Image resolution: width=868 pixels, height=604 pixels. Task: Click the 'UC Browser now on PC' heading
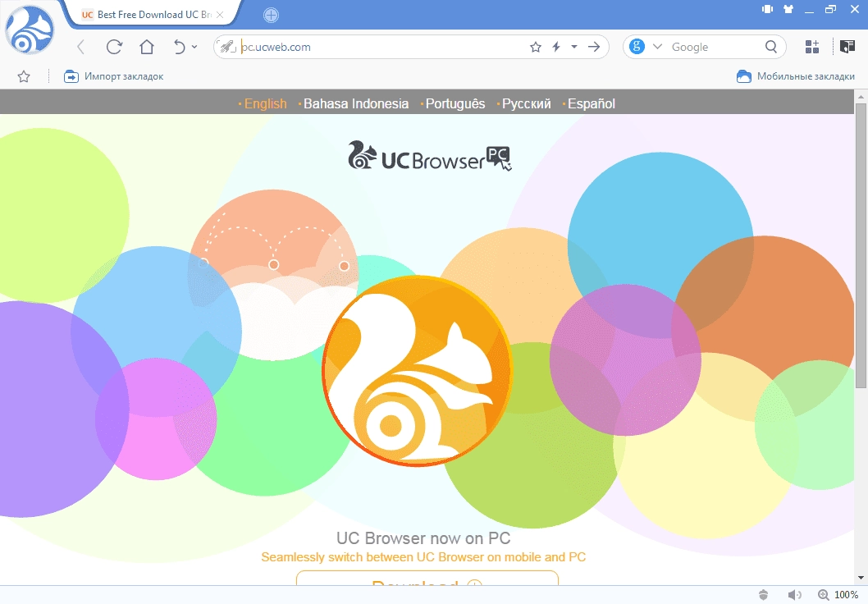(423, 538)
